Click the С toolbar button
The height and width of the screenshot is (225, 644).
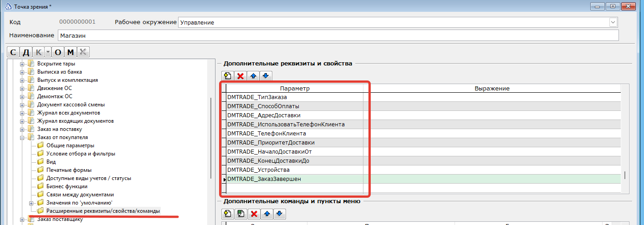click(14, 52)
